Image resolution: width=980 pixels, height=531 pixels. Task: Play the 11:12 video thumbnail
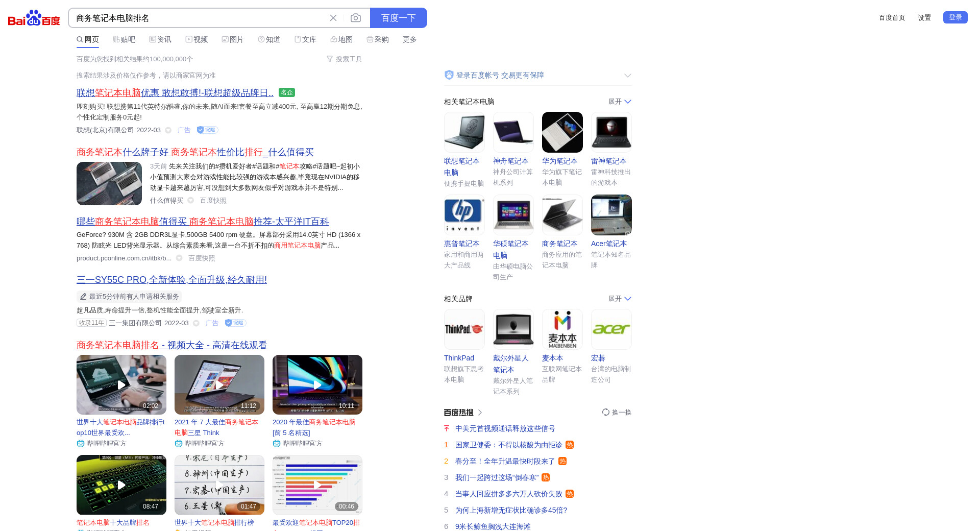(x=219, y=384)
